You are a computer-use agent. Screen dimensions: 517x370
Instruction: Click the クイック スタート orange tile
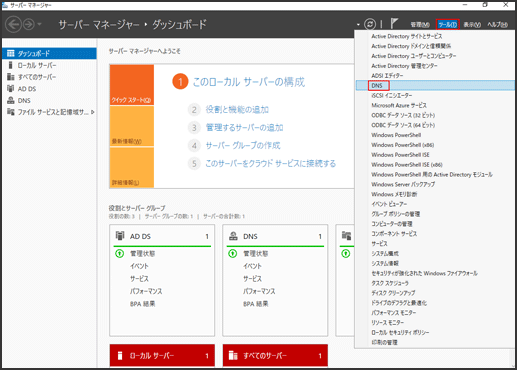click(x=132, y=85)
